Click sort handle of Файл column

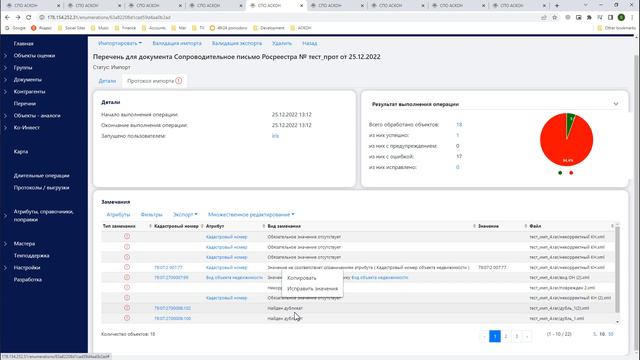pyautogui.click(x=612, y=226)
